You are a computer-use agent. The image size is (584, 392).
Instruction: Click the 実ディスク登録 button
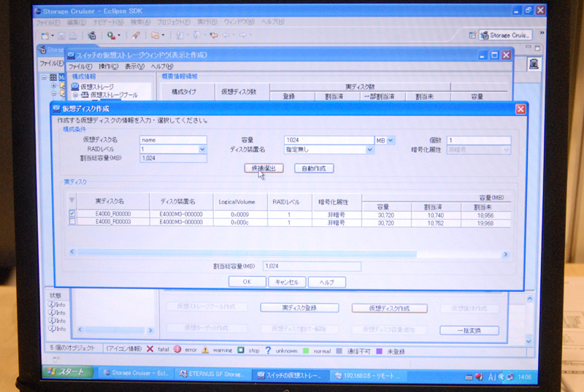click(299, 308)
